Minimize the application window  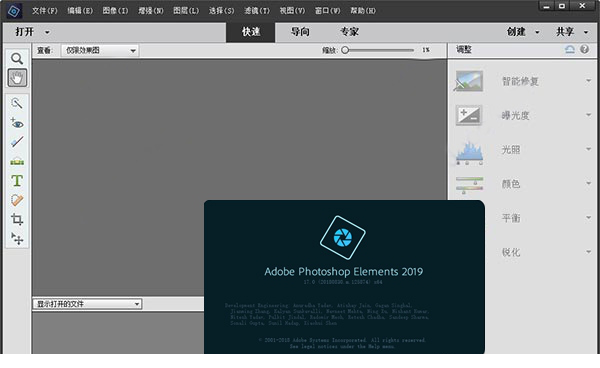tap(546, 6)
